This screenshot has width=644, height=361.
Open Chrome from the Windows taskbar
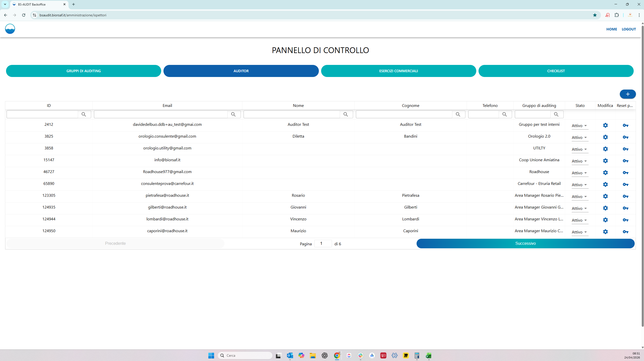(337, 355)
